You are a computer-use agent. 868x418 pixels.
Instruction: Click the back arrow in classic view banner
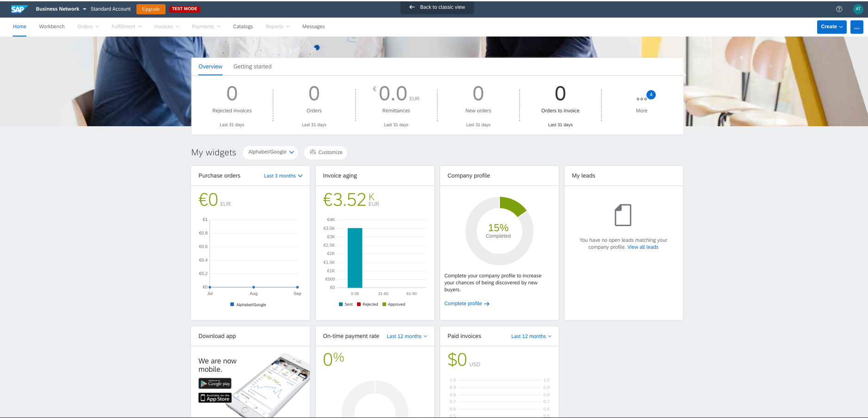412,7
